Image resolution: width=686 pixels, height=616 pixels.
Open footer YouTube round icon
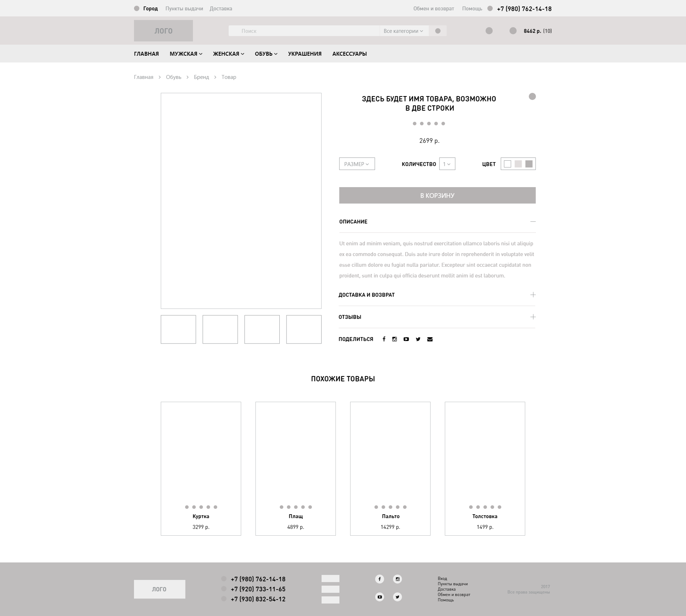[379, 597]
